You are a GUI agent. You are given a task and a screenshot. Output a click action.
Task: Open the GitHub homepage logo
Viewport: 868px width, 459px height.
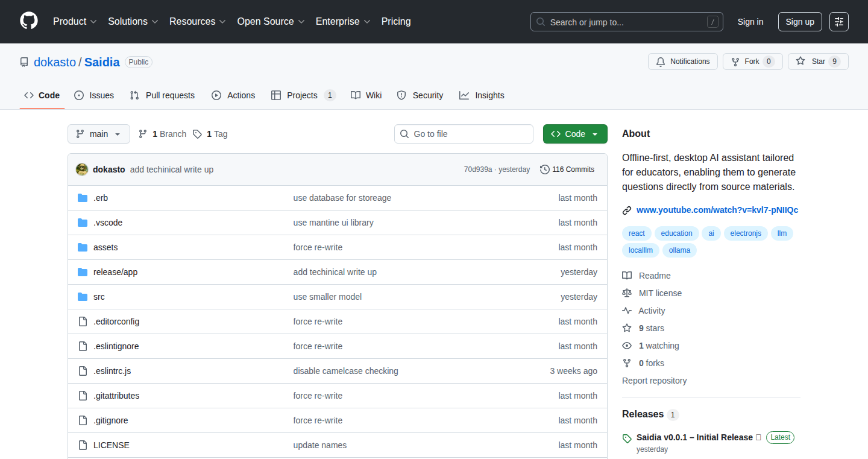click(29, 21)
